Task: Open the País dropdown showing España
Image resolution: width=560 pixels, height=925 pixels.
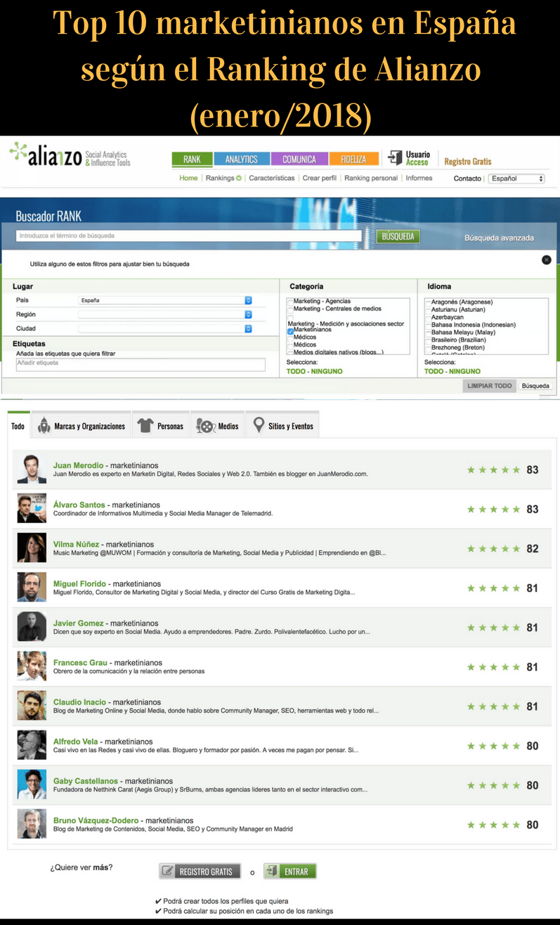Action: pyautogui.click(x=165, y=300)
